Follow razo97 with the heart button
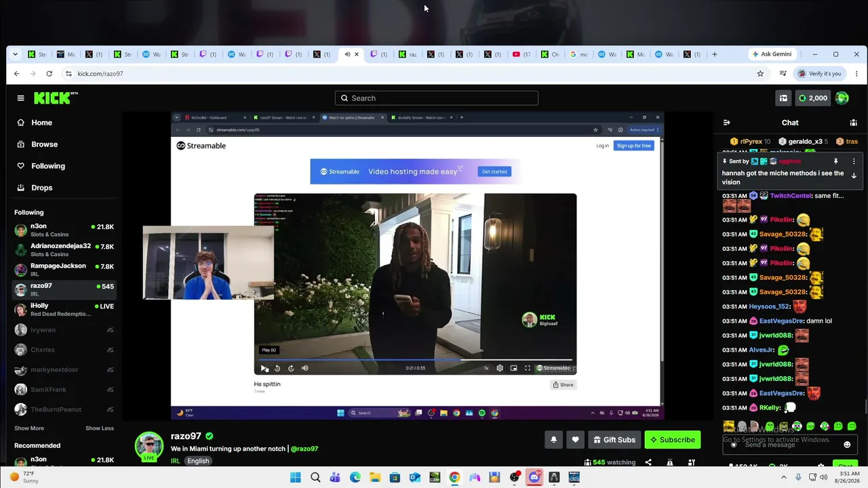Screen dimensions: 868x488 point(575,440)
